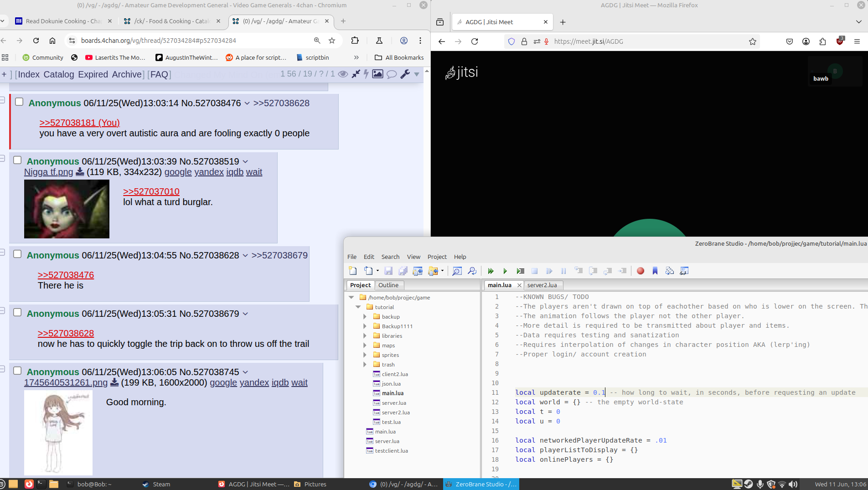868x490 pixels.
Task: Click the red-haired character thumbnail image
Action: pyautogui.click(x=67, y=209)
